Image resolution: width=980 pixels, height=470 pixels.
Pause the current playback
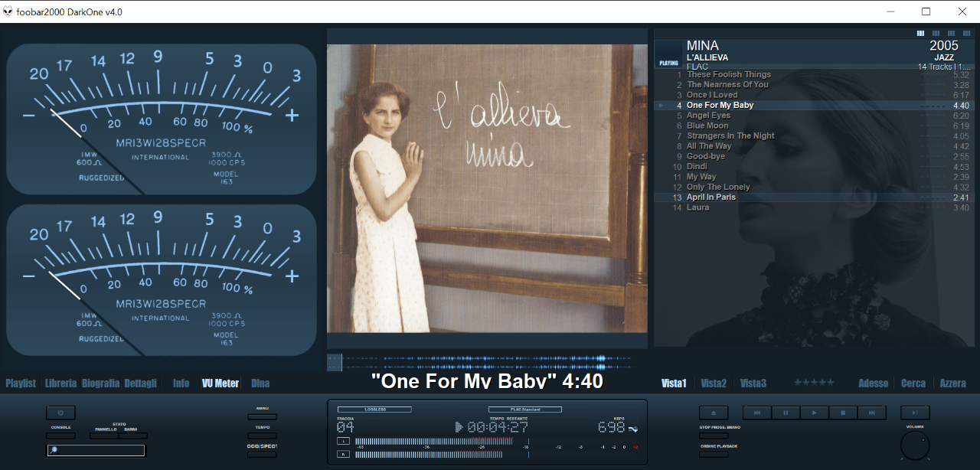tap(786, 413)
